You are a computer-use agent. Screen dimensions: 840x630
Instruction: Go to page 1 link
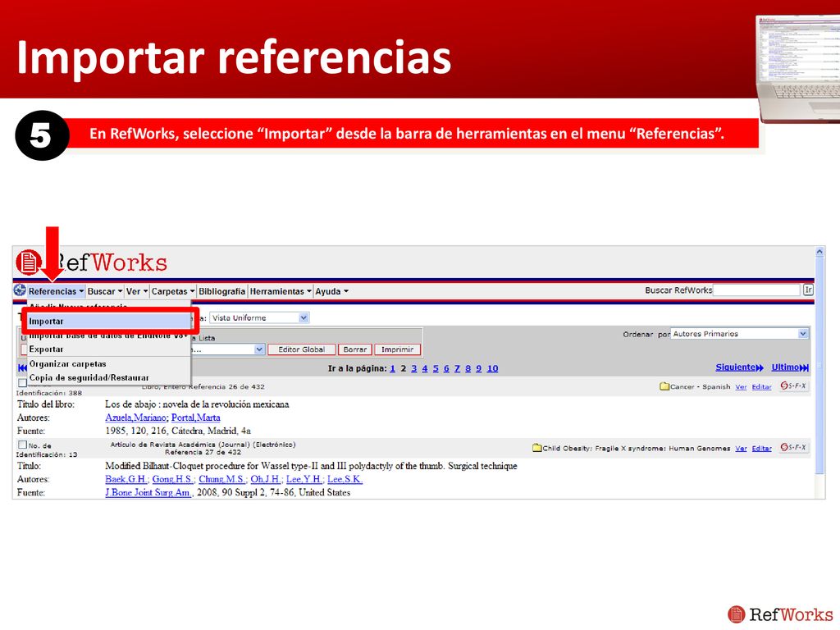pos(393,368)
